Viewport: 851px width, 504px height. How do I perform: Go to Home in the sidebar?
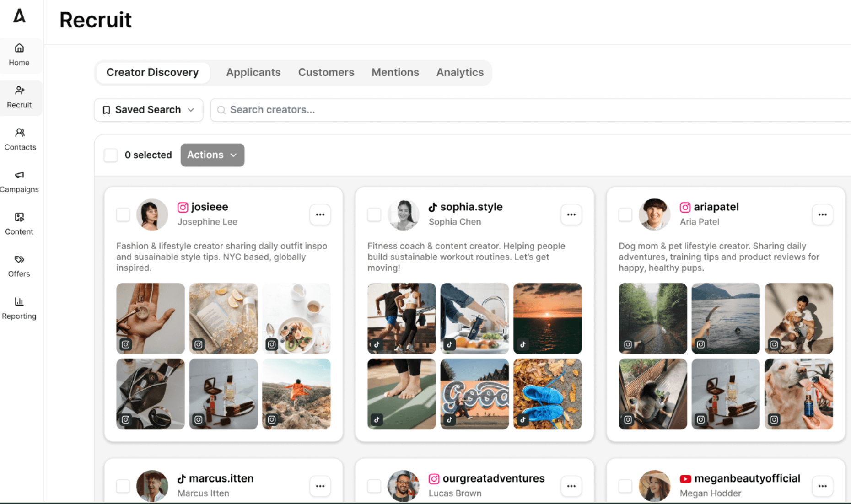(19, 55)
